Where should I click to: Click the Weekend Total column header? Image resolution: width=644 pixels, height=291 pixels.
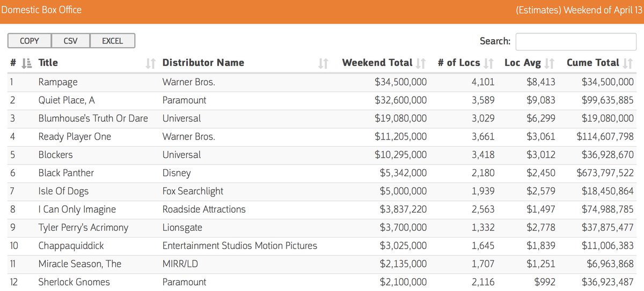pos(377,63)
